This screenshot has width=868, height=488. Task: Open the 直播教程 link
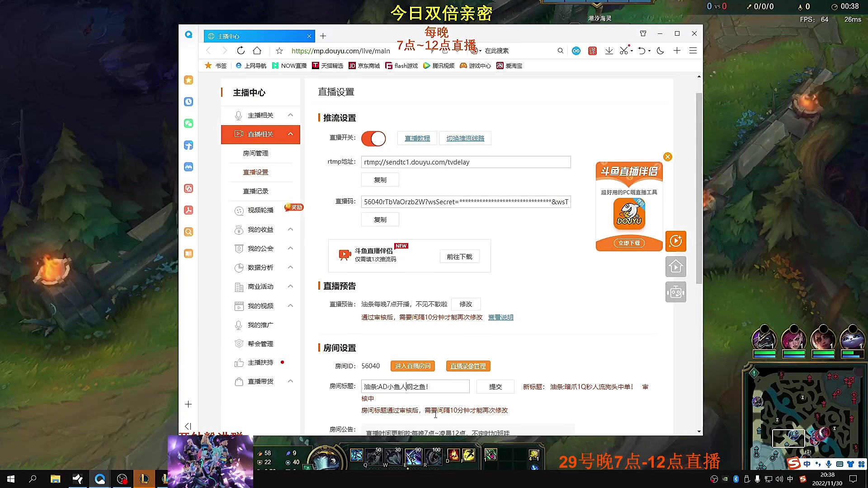(x=417, y=138)
